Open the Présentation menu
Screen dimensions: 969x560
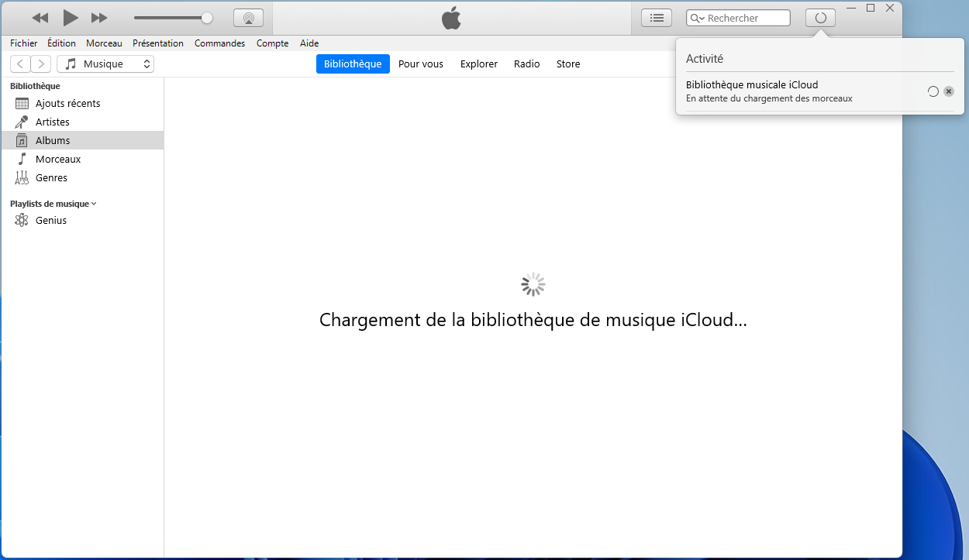158,43
